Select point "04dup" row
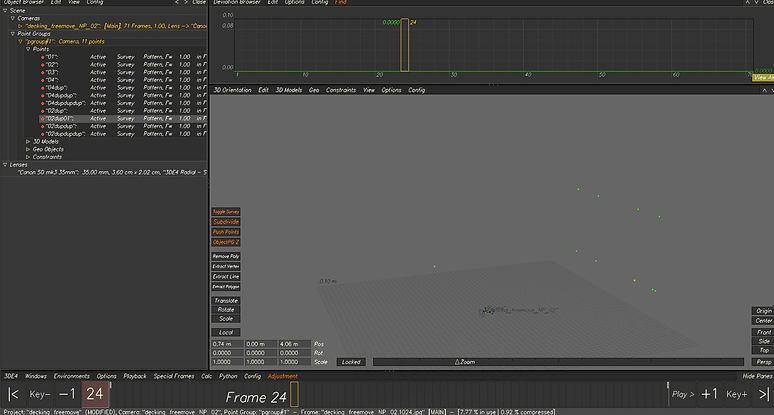Image resolution: width=774 pixels, height=415 pixels. coord(123,88)
